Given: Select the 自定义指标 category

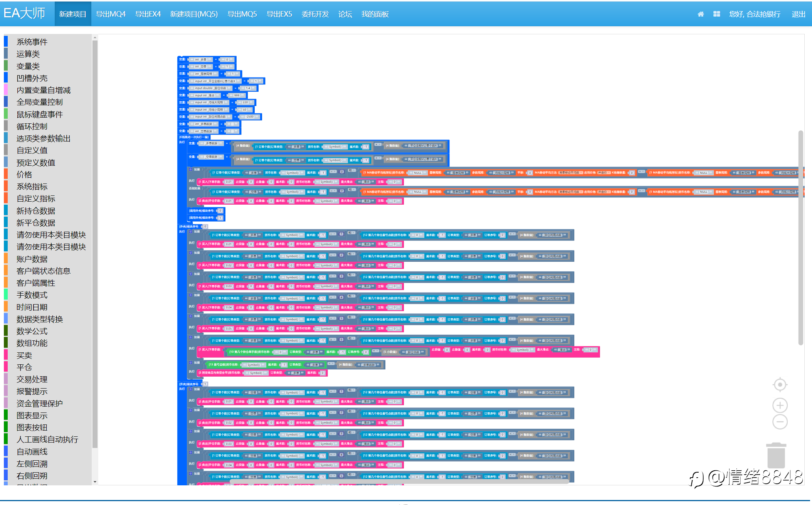Looking at the screenshot, I should click(36, 199).
